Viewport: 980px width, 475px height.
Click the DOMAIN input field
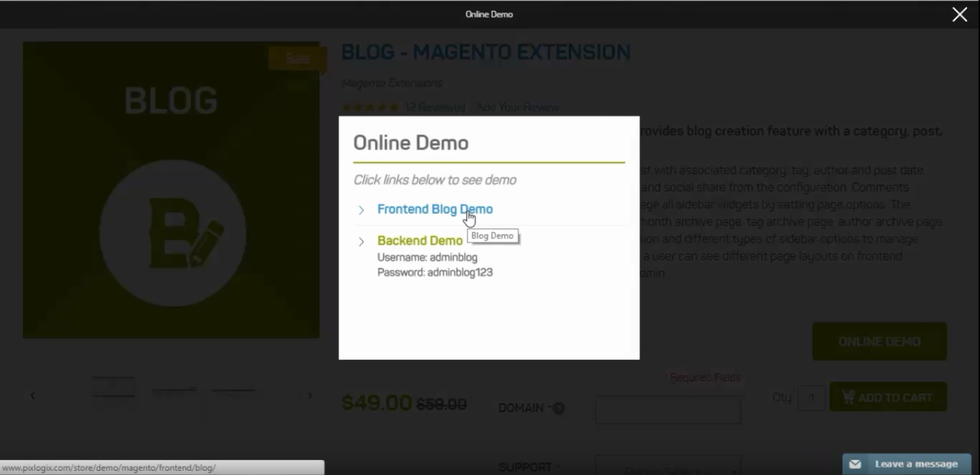pos(668,411)
